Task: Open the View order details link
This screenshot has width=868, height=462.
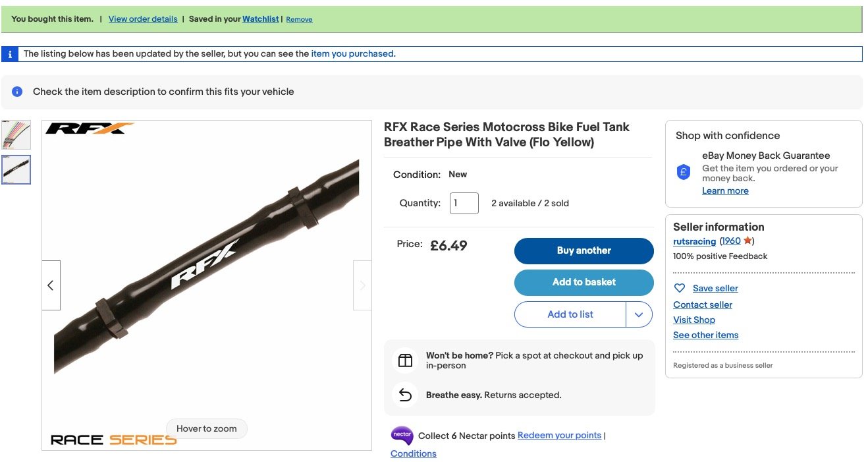Action: [143, 19]
